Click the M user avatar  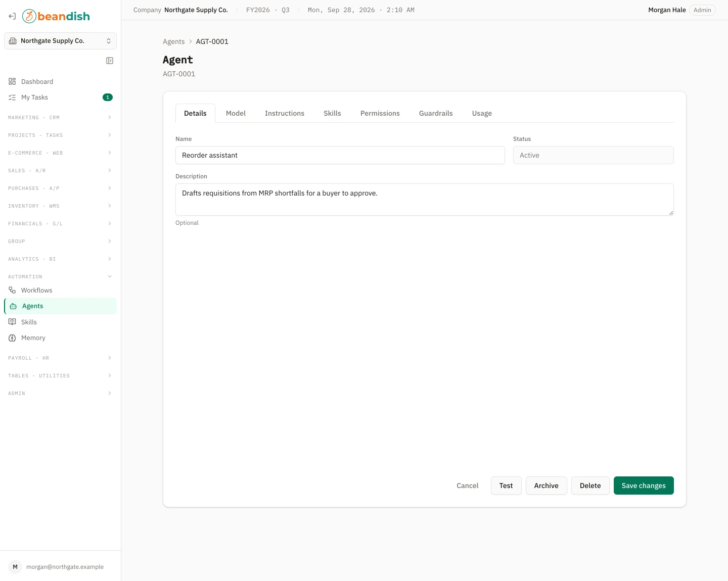tap(15, 567)
